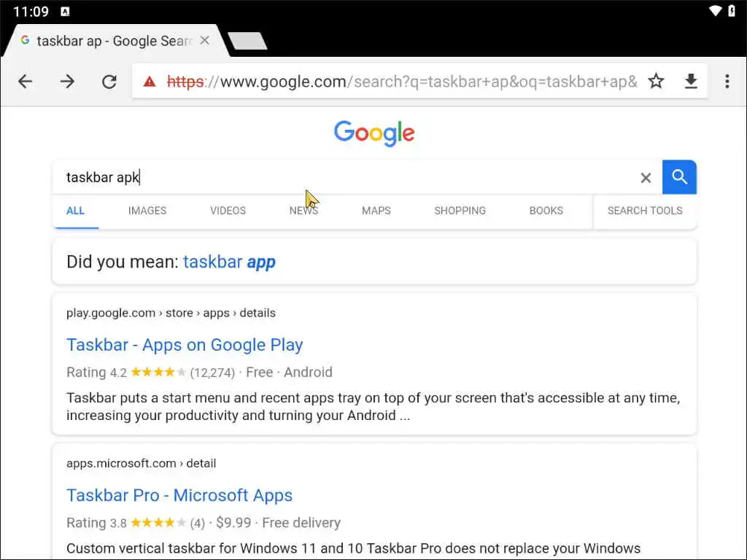747x560 pixels.
Task: Switch to the Videos results tab
Action: 228,211
